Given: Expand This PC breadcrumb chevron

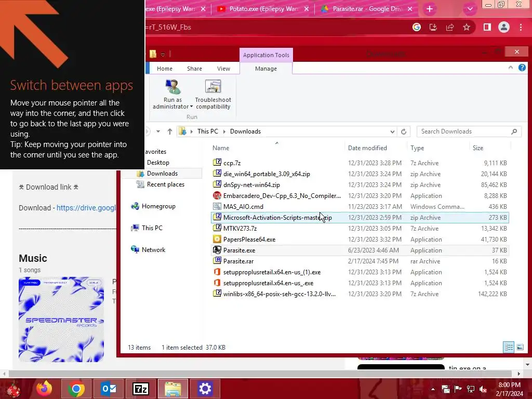Looking at the screenshot, I should [224, 131].
